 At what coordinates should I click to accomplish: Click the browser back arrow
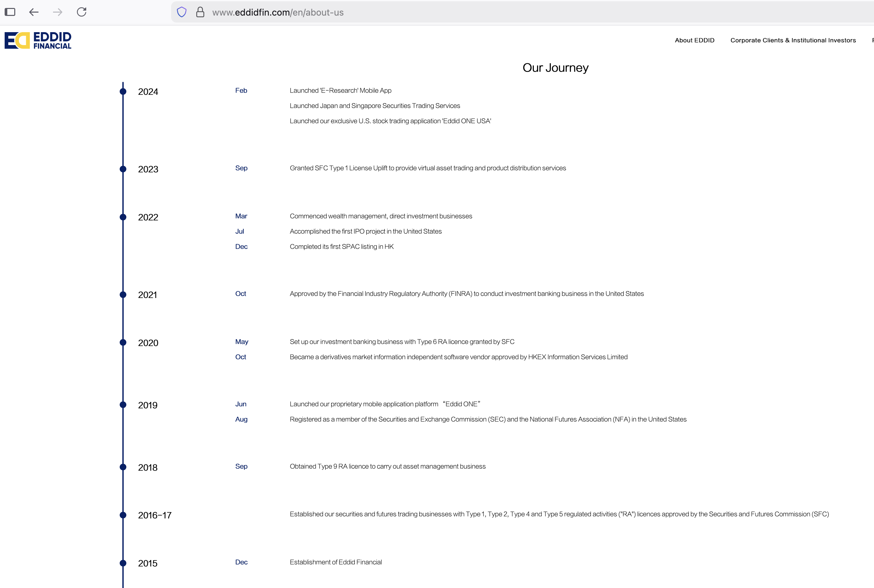[x=34, y=12]
